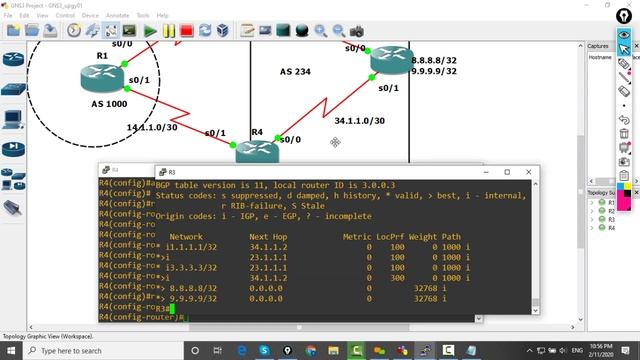Open the Tools menu

click(x=143, y=16)
